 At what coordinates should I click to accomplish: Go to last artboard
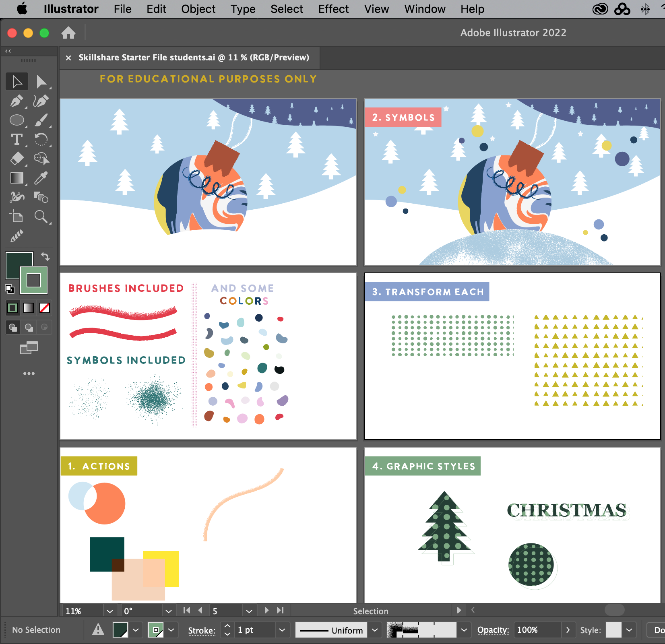pyautogui.click(x=281, y=610)
